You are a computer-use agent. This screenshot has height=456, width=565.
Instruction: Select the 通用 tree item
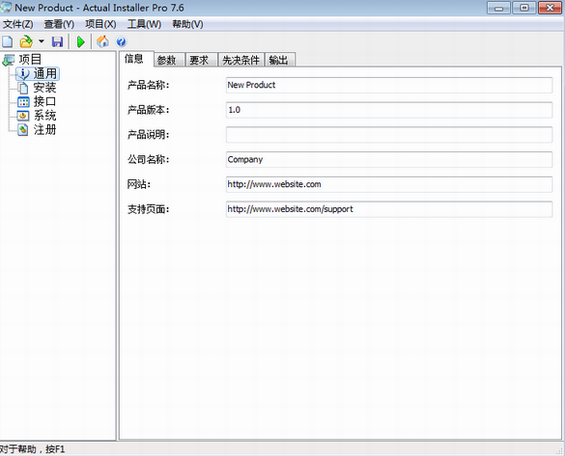[x=45, y=73]
